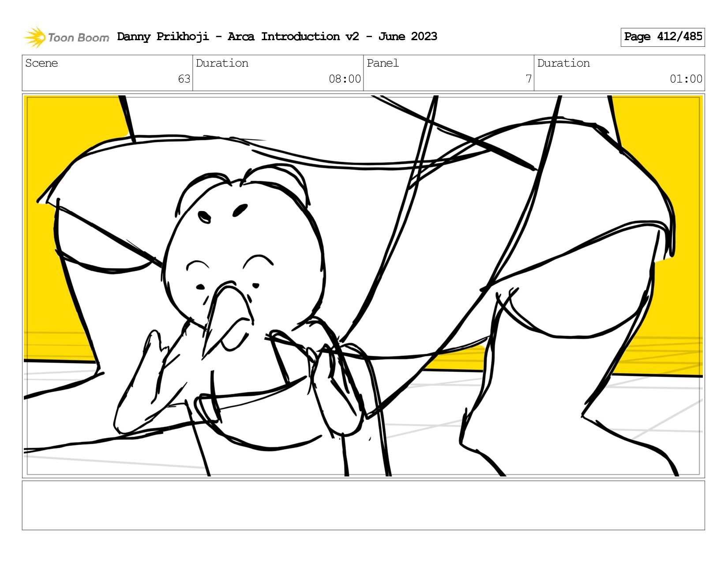
Task: Click the panel duration value '01:00'
Action: point(686,79)
